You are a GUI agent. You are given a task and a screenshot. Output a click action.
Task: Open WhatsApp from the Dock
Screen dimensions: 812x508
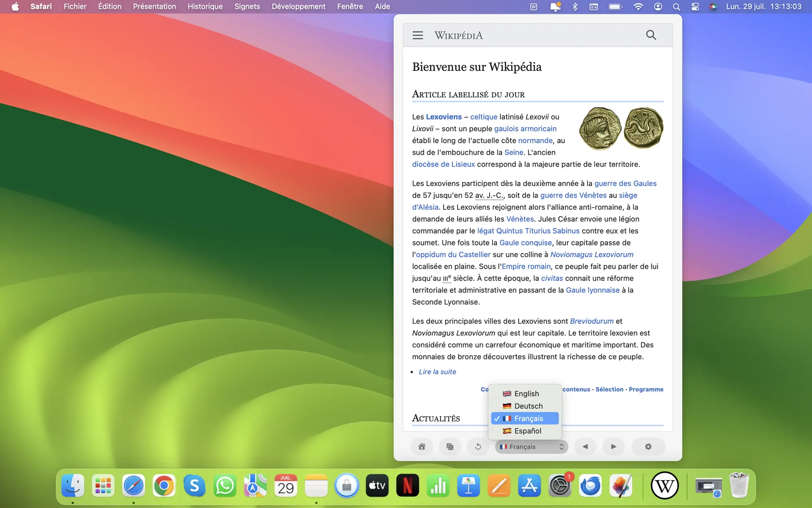click(x=225, y=486)
